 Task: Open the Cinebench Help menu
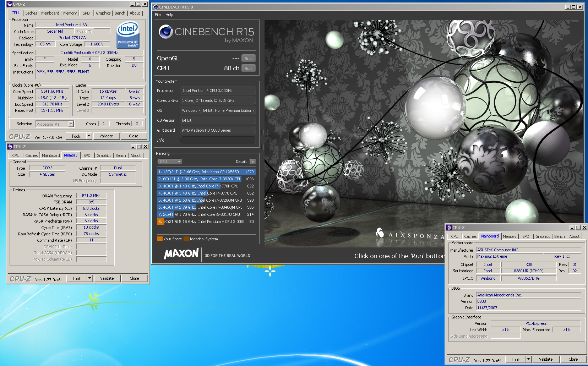(x=169, y=15)
